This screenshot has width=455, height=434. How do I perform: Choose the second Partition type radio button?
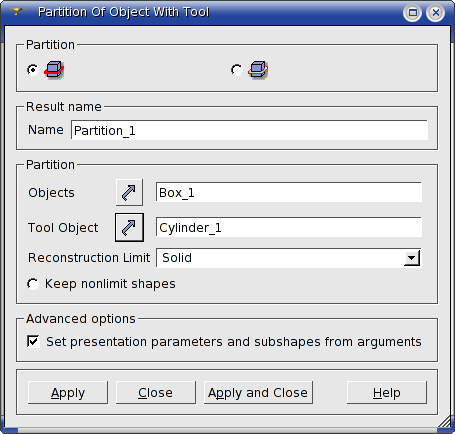[x=237, y=70]
